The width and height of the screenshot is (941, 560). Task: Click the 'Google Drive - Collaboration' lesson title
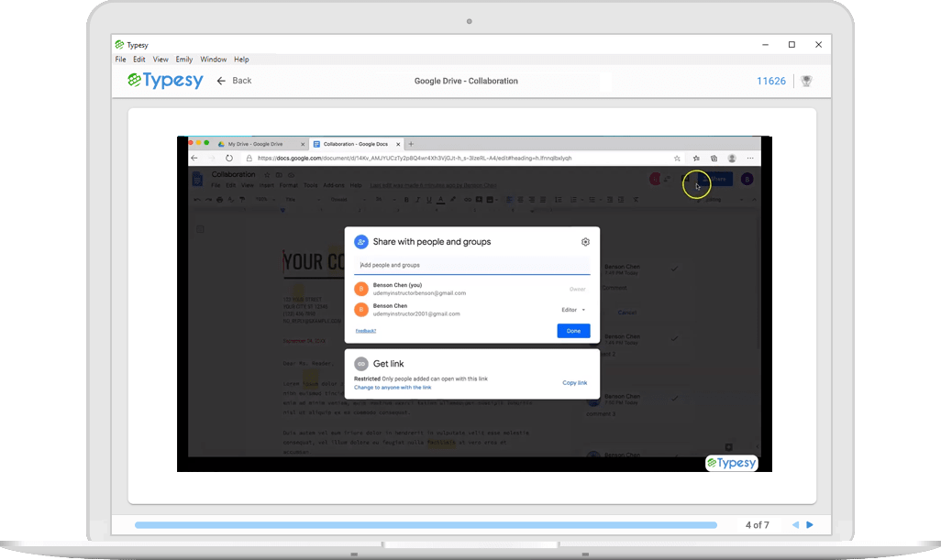(466, 81)
